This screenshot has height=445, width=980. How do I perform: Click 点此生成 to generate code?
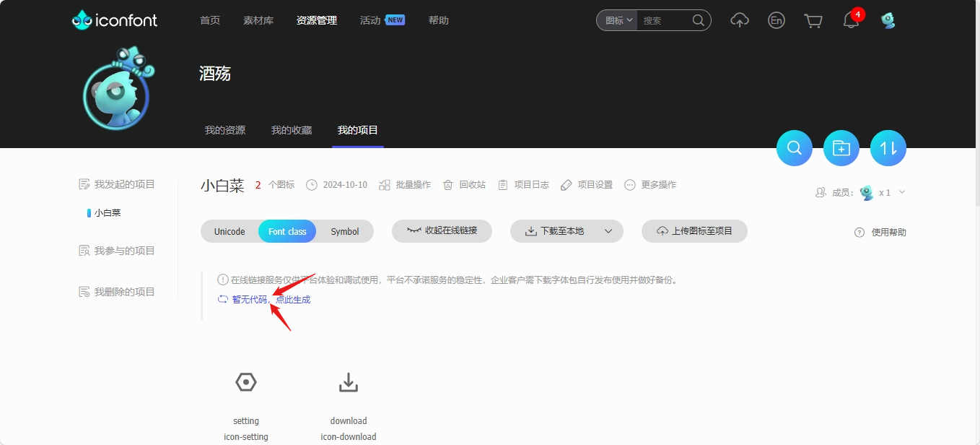pos(292,298)
